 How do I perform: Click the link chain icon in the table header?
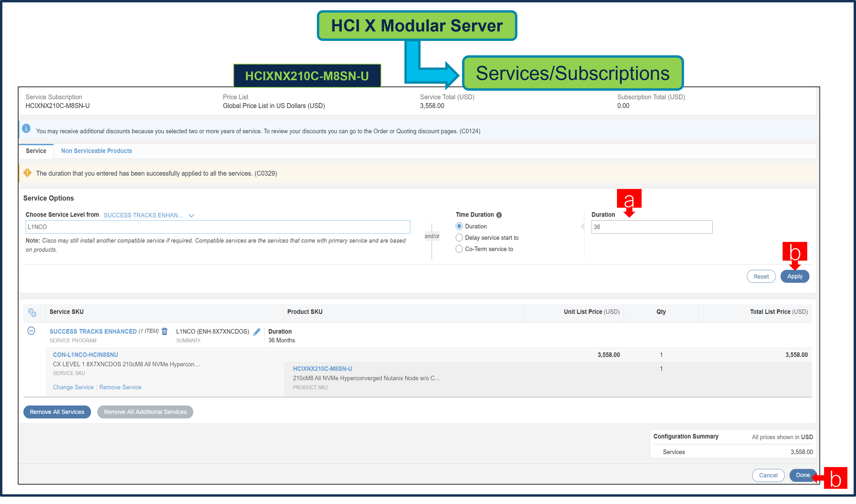pyautogui.click(x=33, y=312)
